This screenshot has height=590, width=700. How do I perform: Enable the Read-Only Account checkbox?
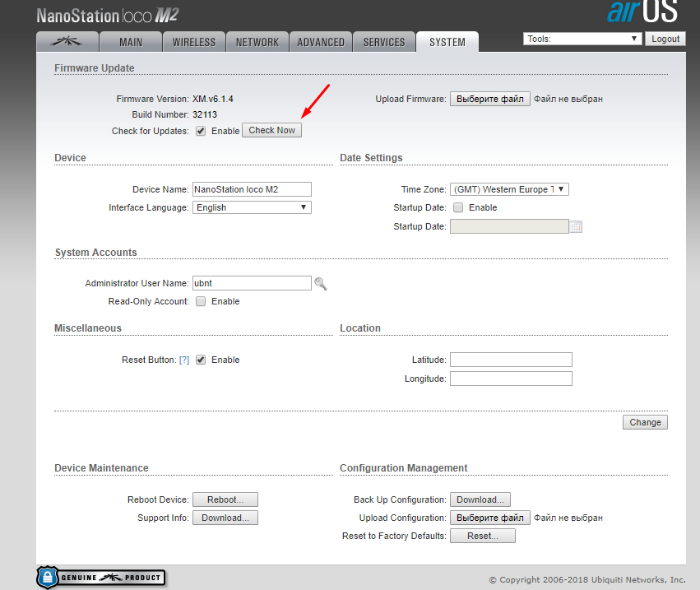click(201, 301)
